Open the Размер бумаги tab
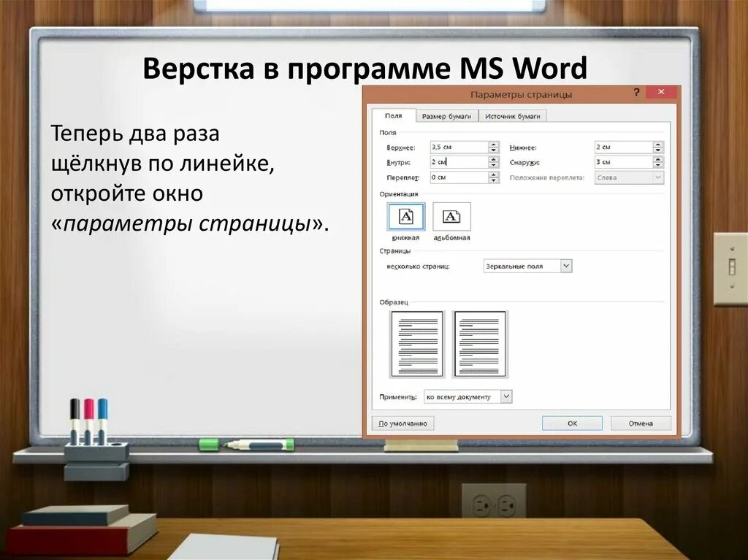 coord(446,116)
